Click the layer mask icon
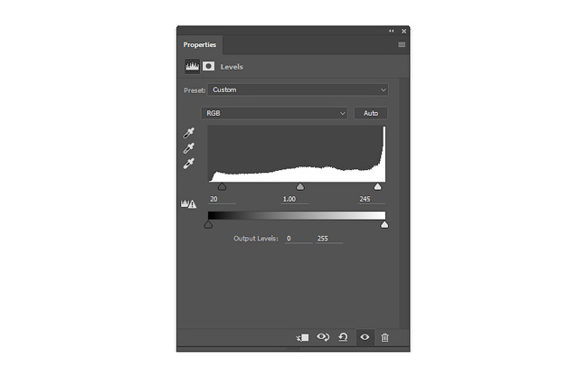The image size is (588, 377). (x=208, y=66)
